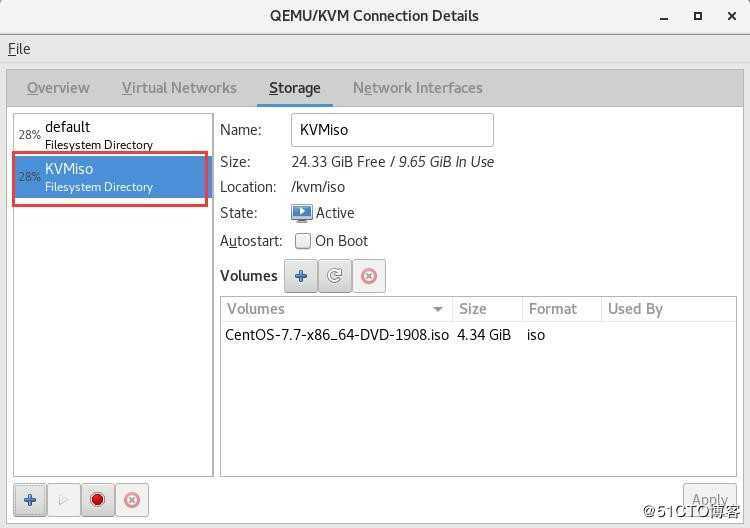This screenshot has width=750, height=528.
Task: Select the default storage pool
Action: 113,135
